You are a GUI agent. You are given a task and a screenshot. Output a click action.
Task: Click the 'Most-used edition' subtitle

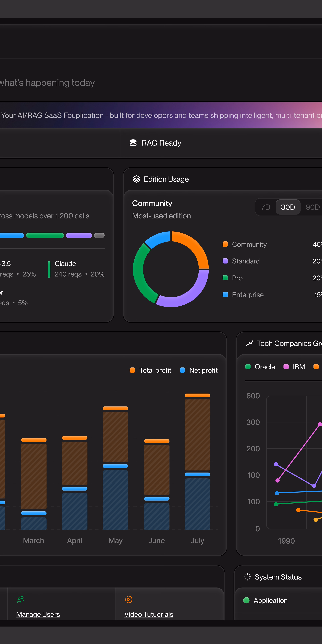(x=162, y=216)
